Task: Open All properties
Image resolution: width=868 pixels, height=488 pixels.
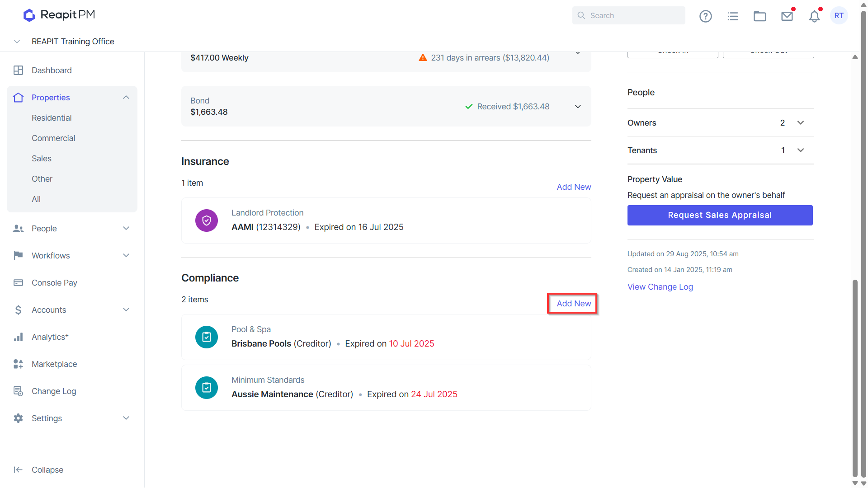Action: tap(36, 199)
